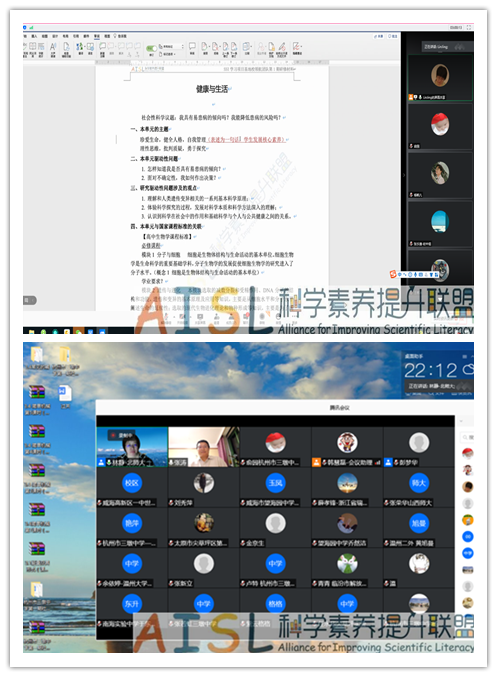Click the blue 旭曼 avatar
Viewport: 497px width, 677px height.
[418, 523]
